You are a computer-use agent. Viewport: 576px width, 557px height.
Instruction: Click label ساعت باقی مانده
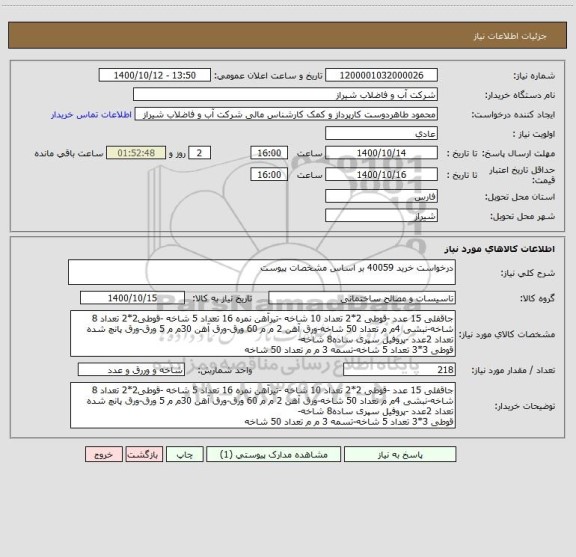point(69,153)
